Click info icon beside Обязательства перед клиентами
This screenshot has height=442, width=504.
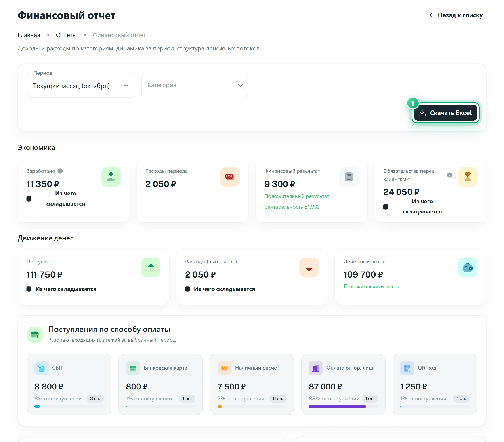[x=449, y=175]
